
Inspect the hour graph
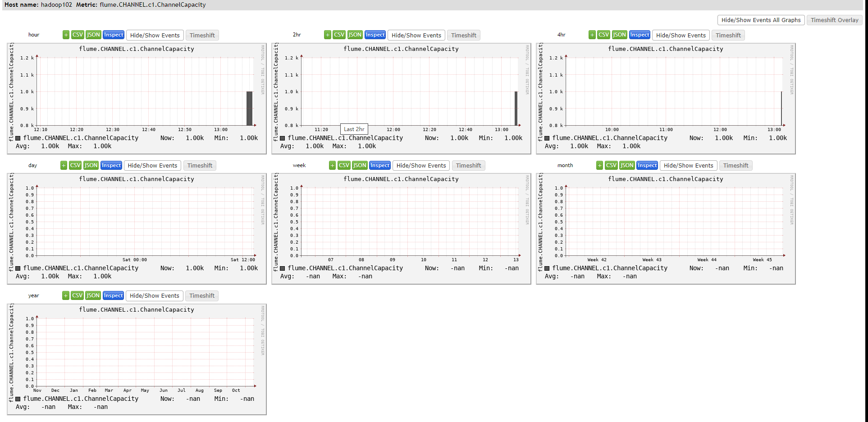pyautogui.click(x=114, y=35)
